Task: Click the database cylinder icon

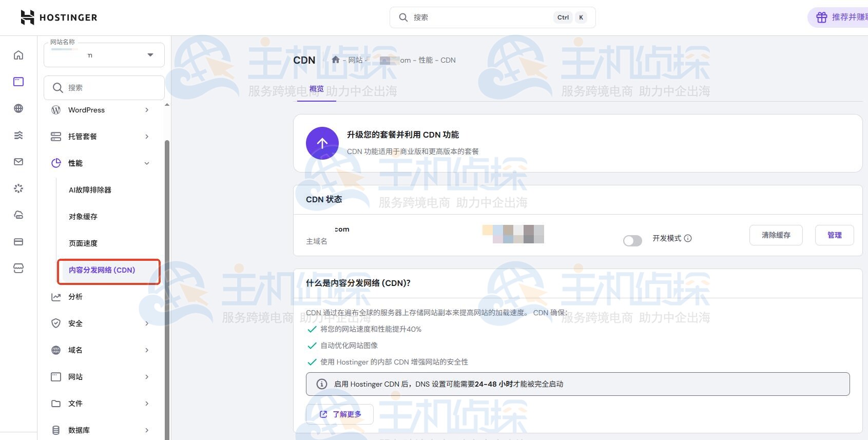Action: coord(56,430)
